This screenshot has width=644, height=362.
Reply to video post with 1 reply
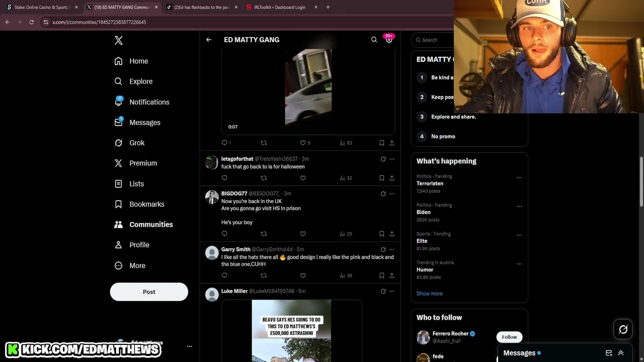click(x=226, y=143)
